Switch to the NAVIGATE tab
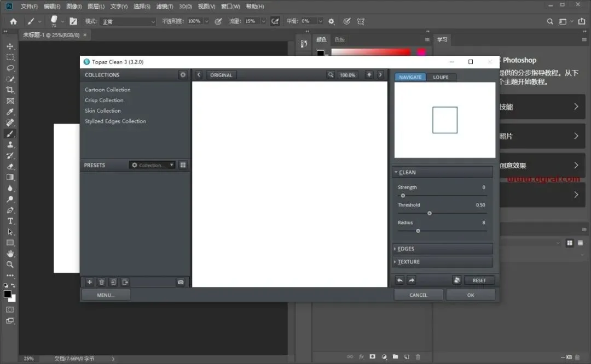Viewport: 591px width, 364px height. pos(410,77)
